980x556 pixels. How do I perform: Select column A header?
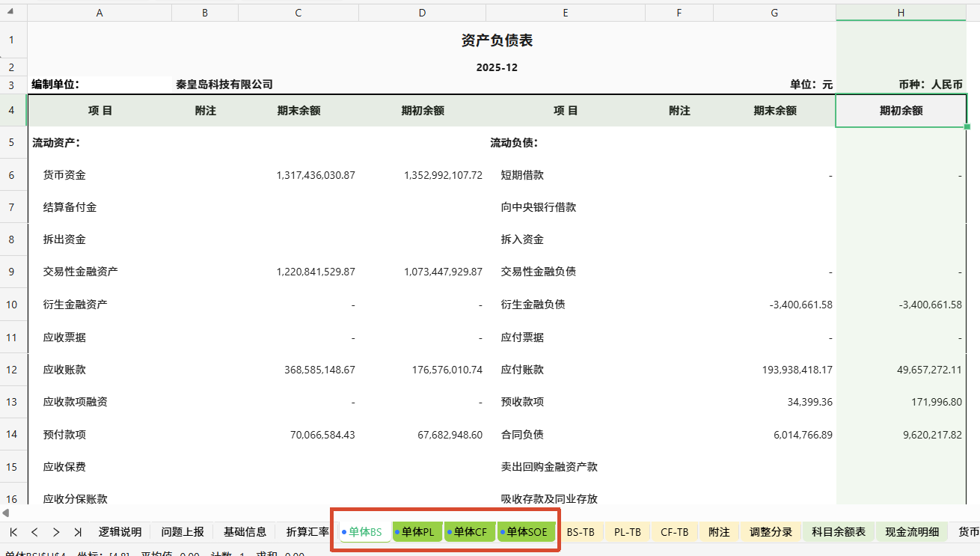click(x=99, y=13)
